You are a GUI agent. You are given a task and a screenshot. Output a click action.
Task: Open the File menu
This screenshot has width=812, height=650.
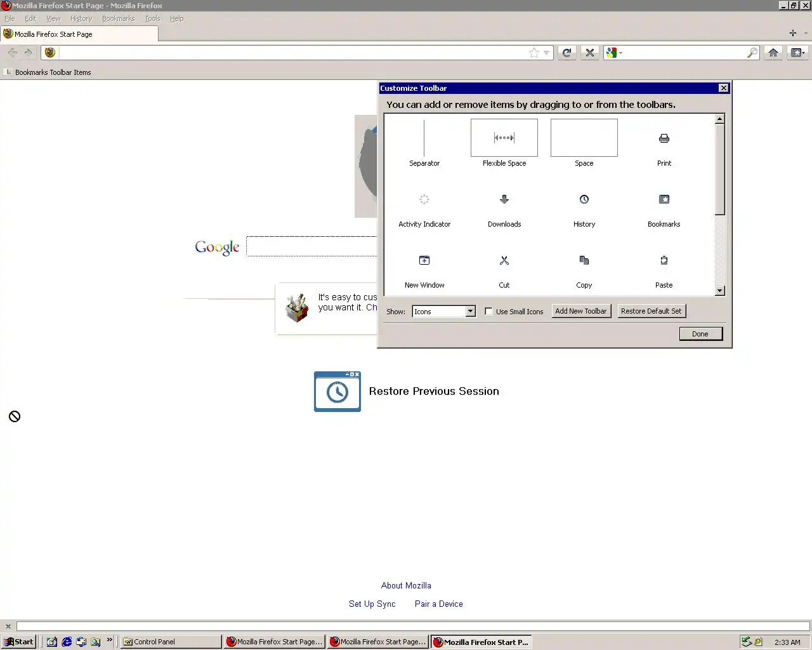[10, 18]
